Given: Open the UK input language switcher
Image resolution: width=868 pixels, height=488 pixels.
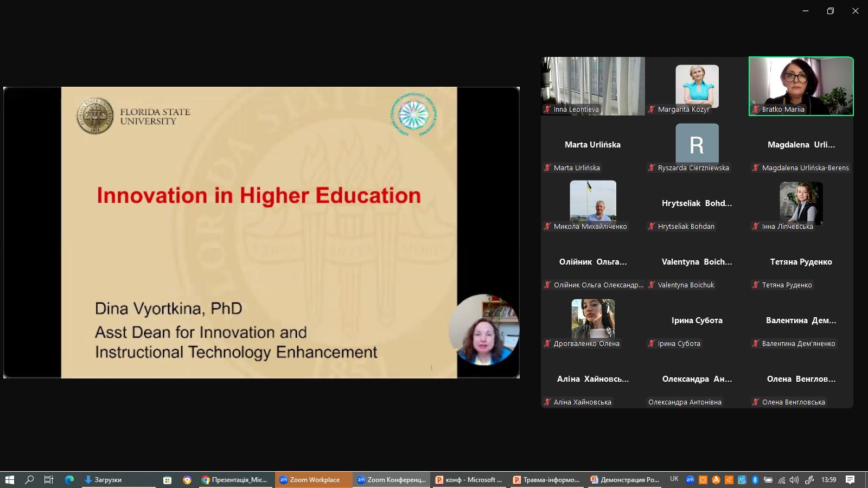Looking at the screenshot, I should point(674,479).
